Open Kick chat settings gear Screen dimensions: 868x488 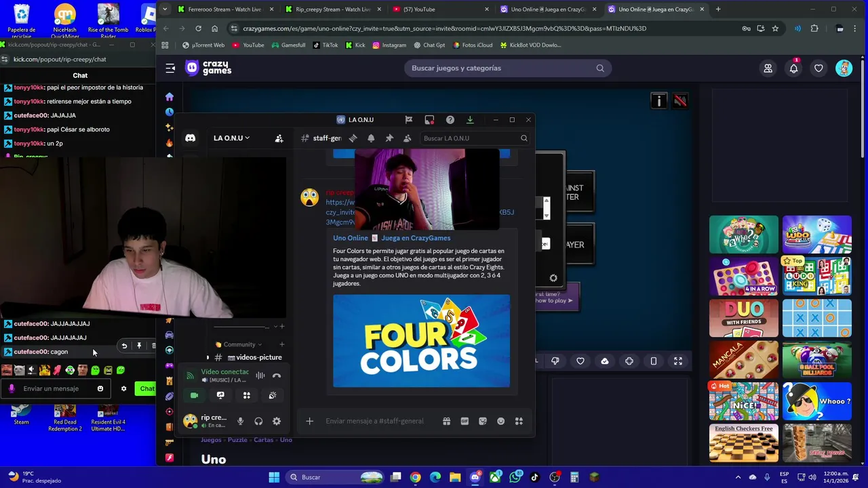click(x=123, y=388)
